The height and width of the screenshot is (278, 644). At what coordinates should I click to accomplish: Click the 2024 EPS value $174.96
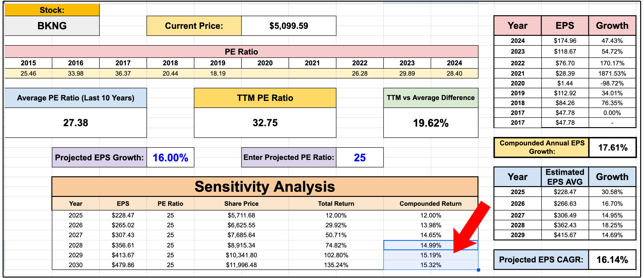(565, 41)
